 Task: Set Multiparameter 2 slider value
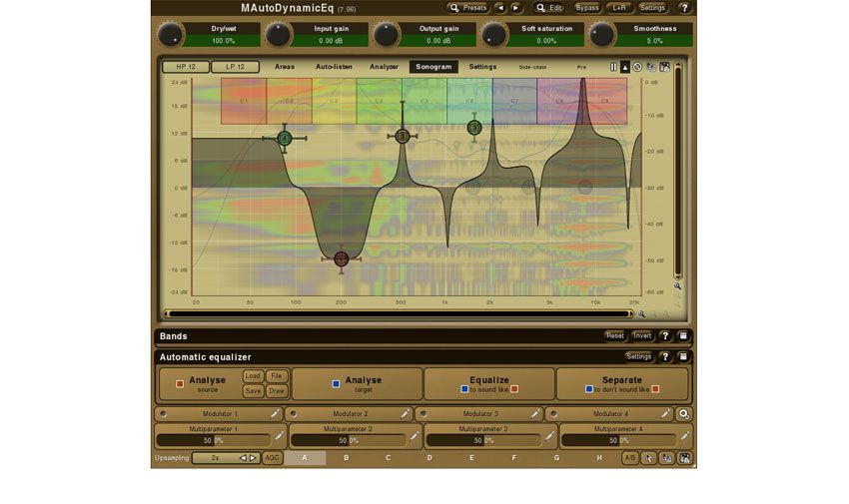click(x=349, y=441)
